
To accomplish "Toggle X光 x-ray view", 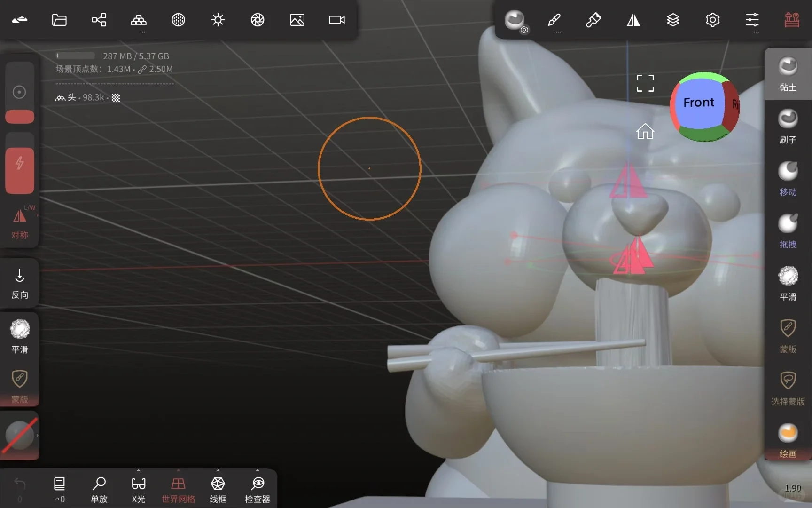I will click(x=139, y=489).
